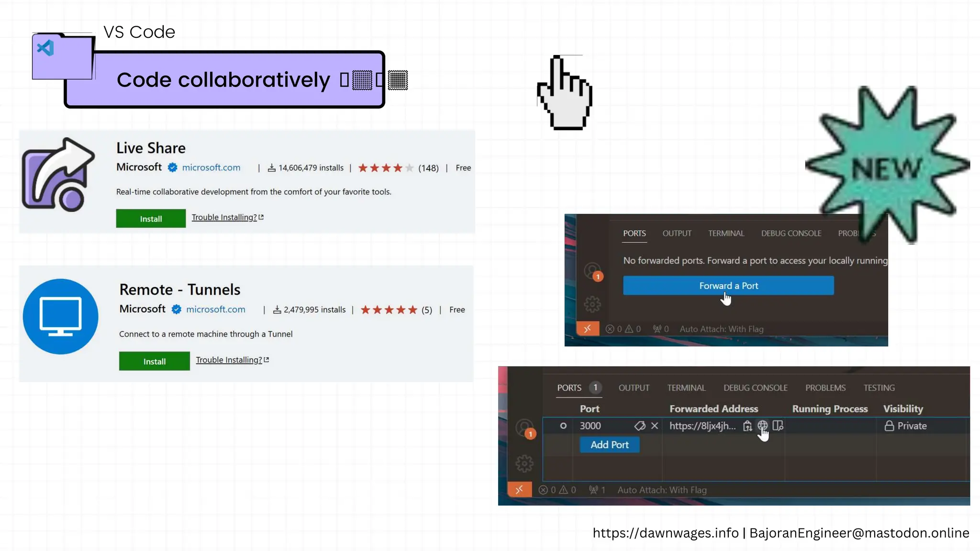This screenshot has width=980, height=551.
Task: Click the (148) review count
Action: [x=428, y=168]
